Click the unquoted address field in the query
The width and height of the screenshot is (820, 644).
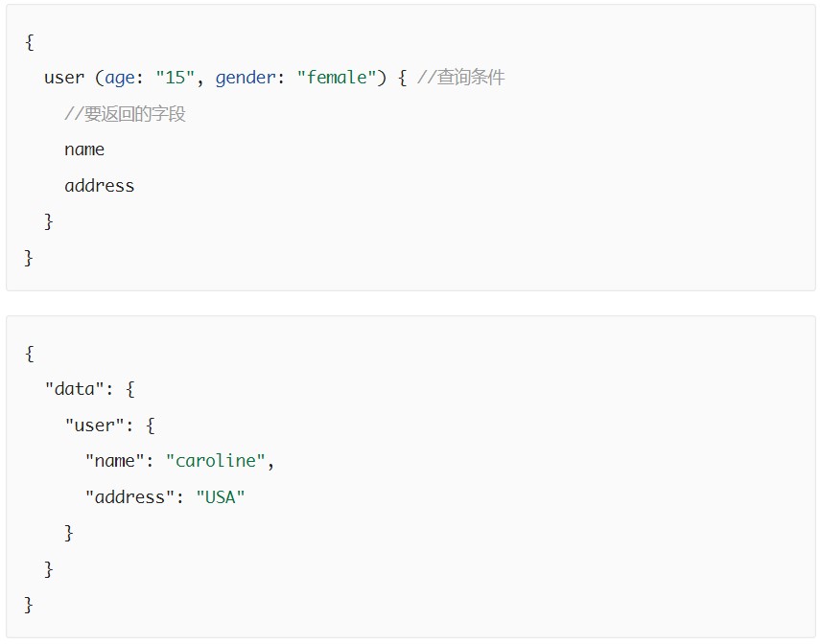(x=100, y=186)
